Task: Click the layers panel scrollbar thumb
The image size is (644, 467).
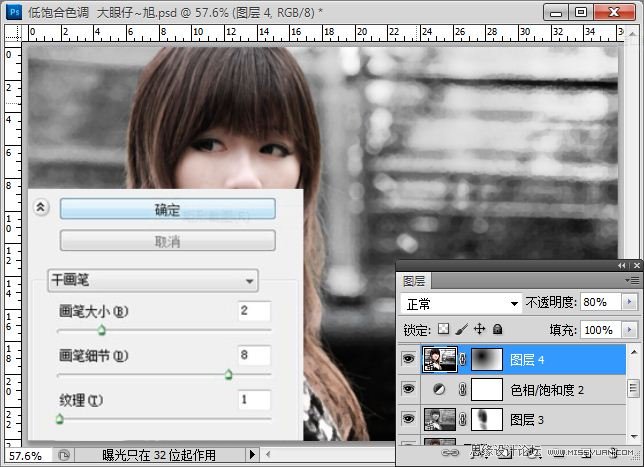Action: pyautogui.click(x=634, y=388)
